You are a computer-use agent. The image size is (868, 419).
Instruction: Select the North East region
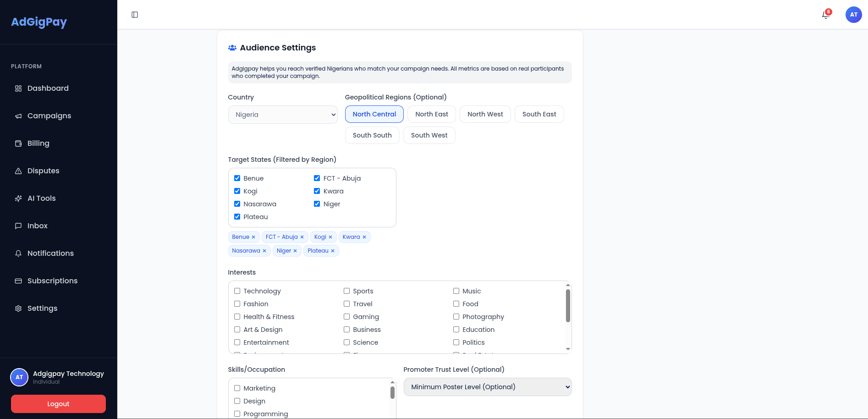pos(432,114)
